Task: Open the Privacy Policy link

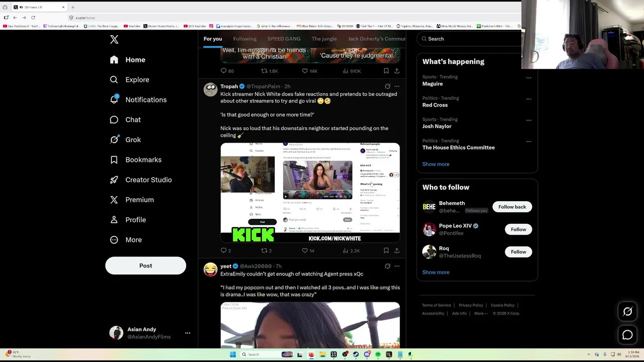Action: 471,305
